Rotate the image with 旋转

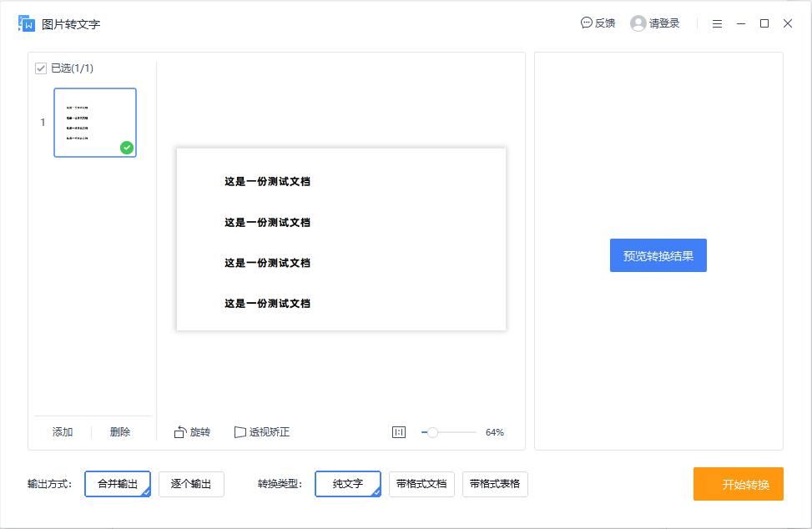(x=192, y=431)
